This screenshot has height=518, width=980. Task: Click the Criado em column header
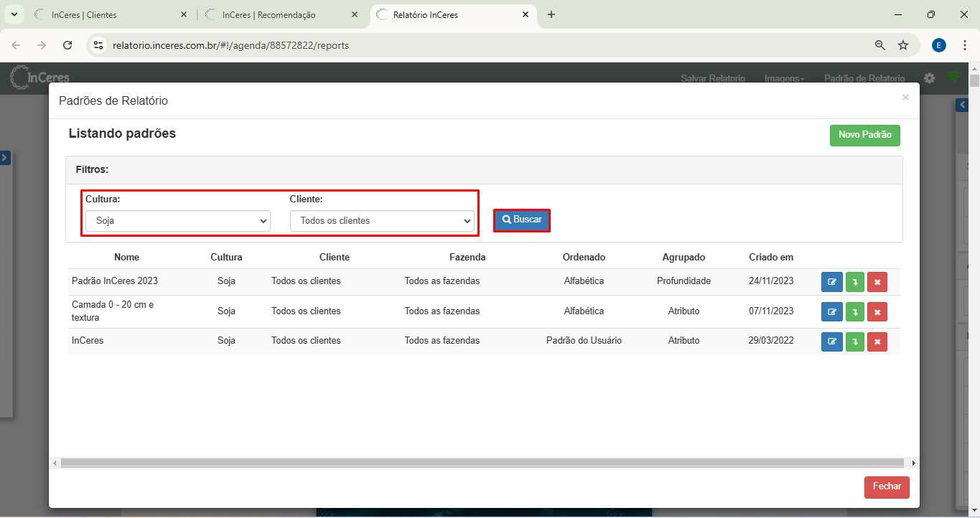[771, 257]
